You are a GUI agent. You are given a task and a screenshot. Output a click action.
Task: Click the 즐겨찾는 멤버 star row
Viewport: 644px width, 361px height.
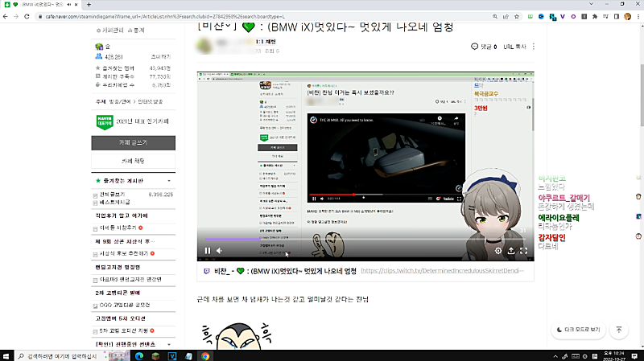pos(133,68)
